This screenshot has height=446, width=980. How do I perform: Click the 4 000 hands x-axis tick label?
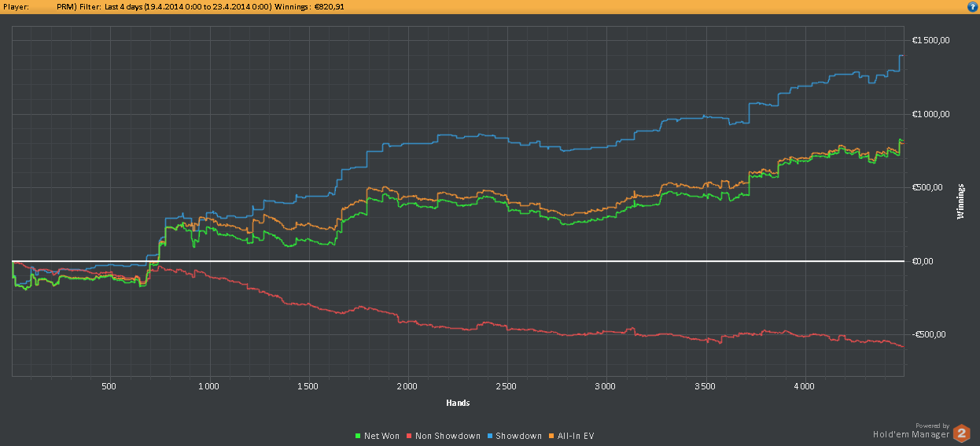click(804, 386)
